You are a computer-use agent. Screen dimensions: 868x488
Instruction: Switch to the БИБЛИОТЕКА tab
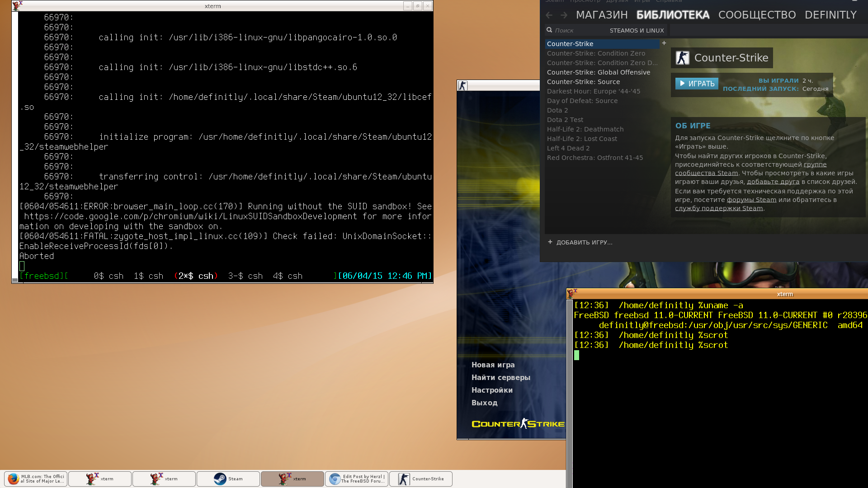coord(673,15)
